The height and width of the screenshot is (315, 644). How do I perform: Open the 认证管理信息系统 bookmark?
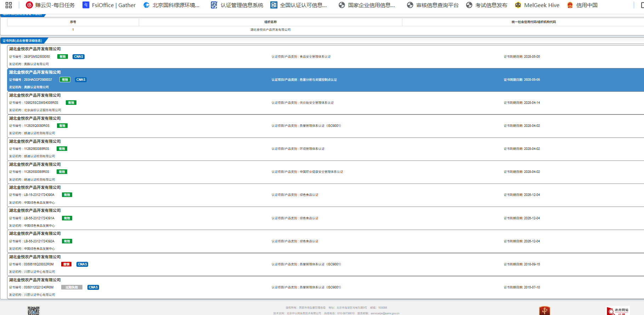coord(237,5)
